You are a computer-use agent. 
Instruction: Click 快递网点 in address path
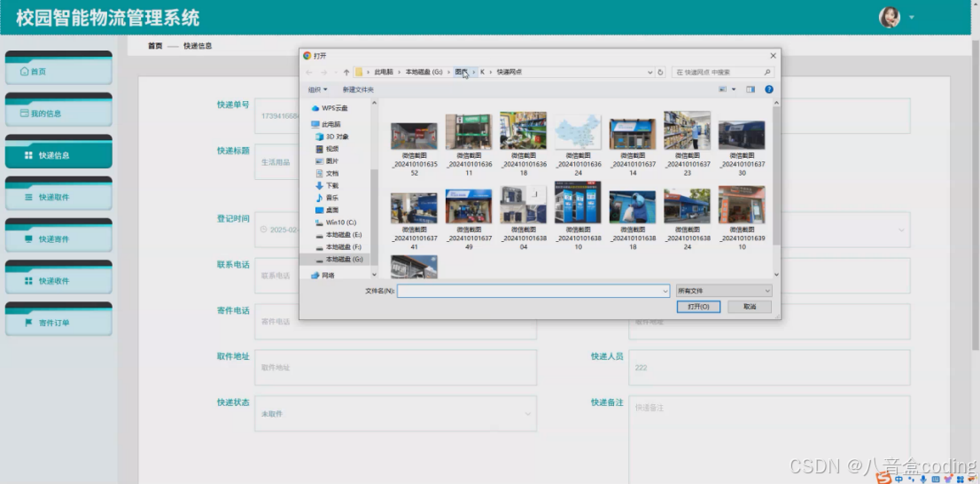[x=509, y=72]
